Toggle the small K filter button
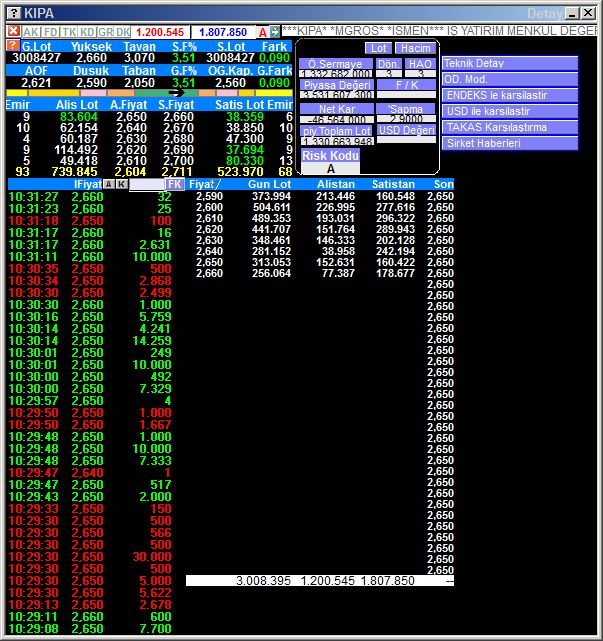Image resolution: width=603 pixels, height=641 pixels. [x=122, y=185]
